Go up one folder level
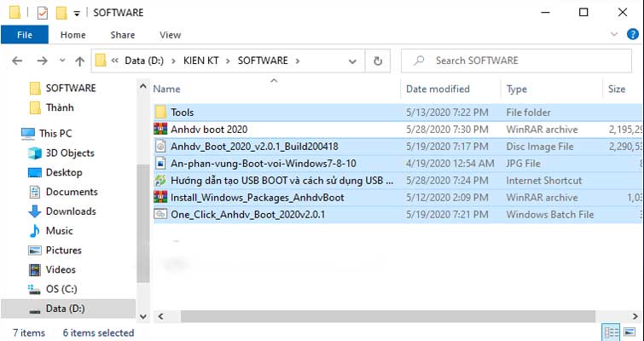Screen dimensions: 644x341 [79, 61]
